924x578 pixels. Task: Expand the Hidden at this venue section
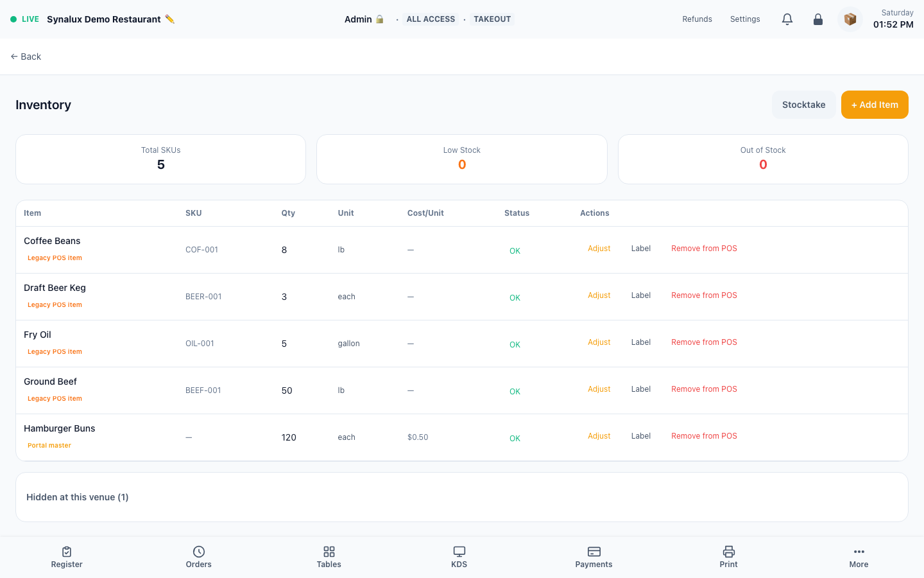pyautogui.click(x=462, y=497)
